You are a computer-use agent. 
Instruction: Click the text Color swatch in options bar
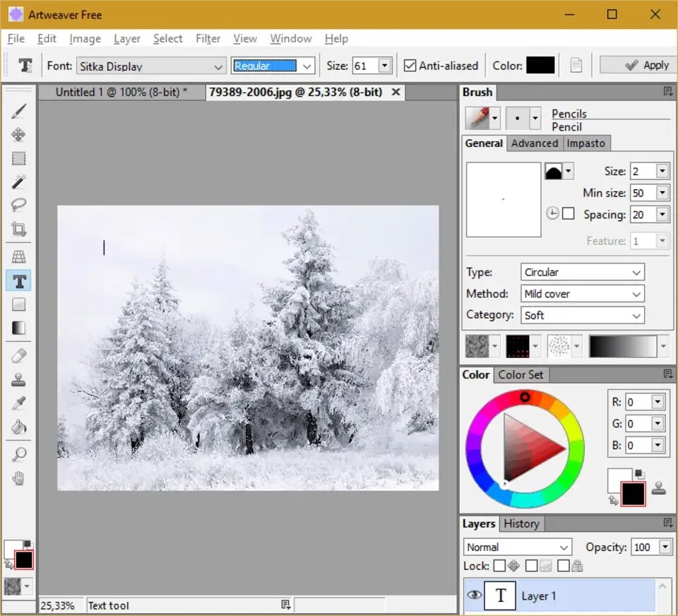[x=540, y=65]
